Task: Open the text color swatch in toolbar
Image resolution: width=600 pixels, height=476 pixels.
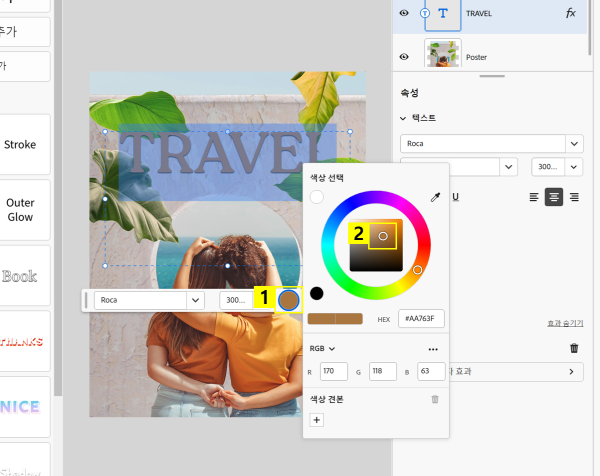Action: click(x=289, y=300)
